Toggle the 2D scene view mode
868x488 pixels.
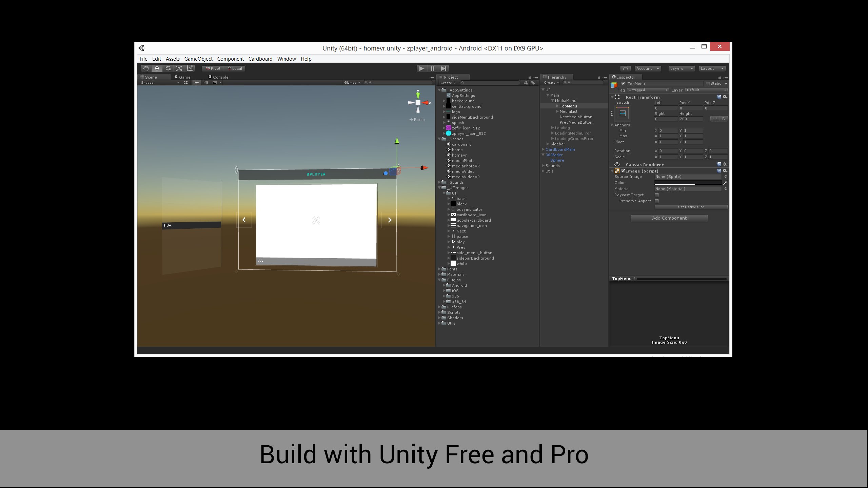pos(186,82)
